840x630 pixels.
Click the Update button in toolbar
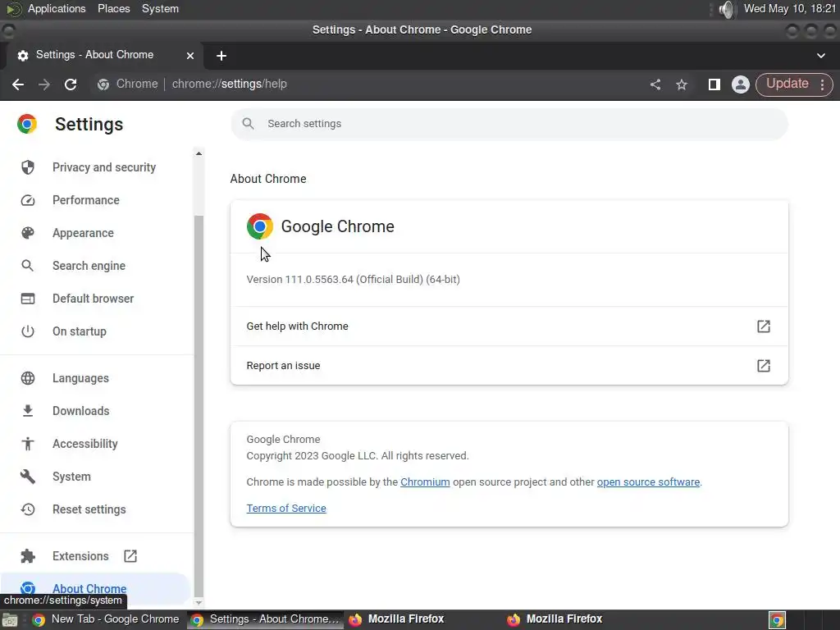[x=787, y=84]
